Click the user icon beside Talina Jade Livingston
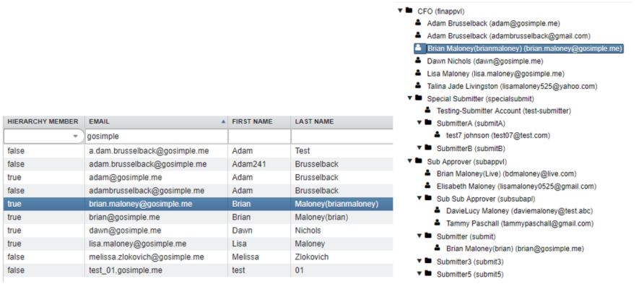This screenshot has height=292, width=644. (x=418, y=85)
